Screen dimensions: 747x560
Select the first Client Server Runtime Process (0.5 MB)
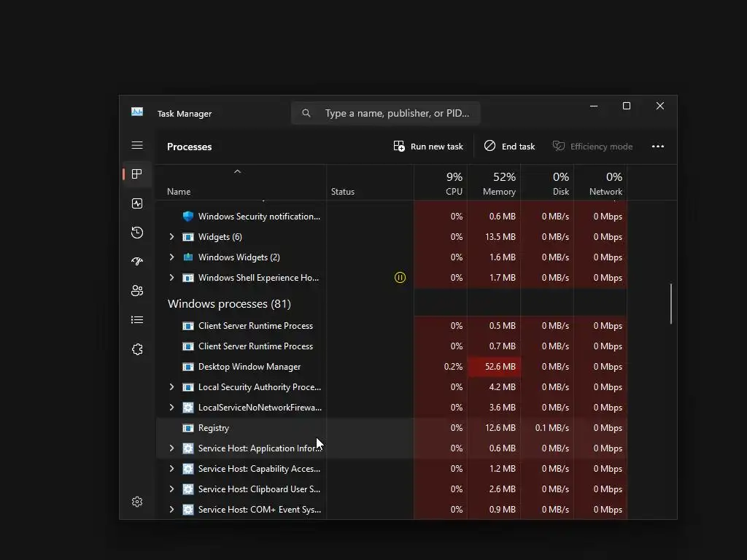tap(392, 326)
